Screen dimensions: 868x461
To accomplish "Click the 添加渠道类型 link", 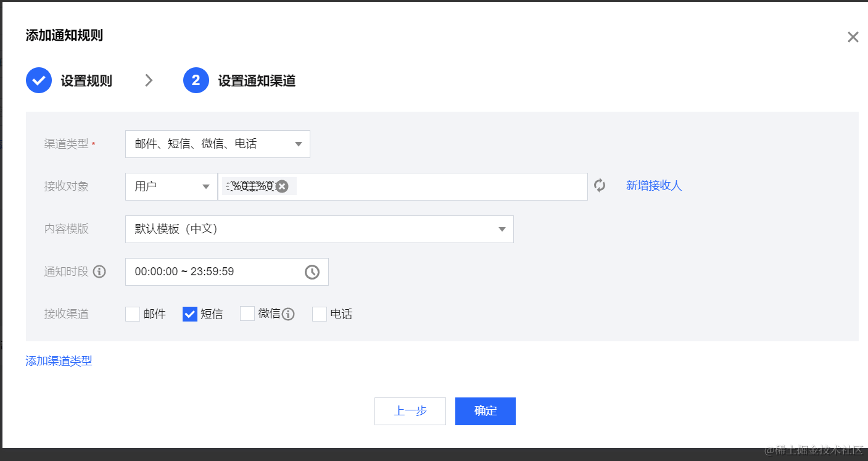I will pyautogui.click(x=59, y=360).
